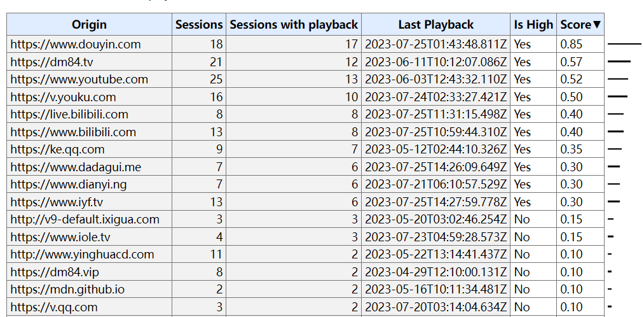Sort by Sessions column header
The image size is (644, 317).
[199, 25]
